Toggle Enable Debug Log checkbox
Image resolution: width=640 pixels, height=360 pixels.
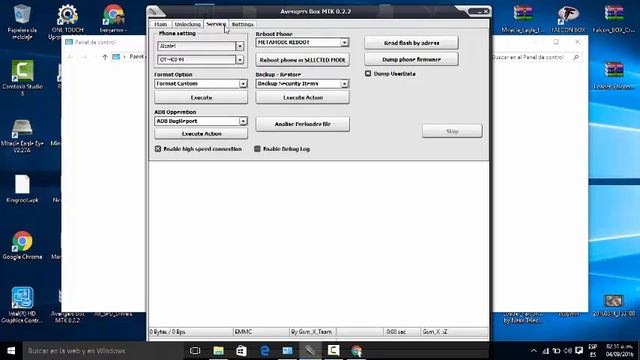[x=257, y=149]
